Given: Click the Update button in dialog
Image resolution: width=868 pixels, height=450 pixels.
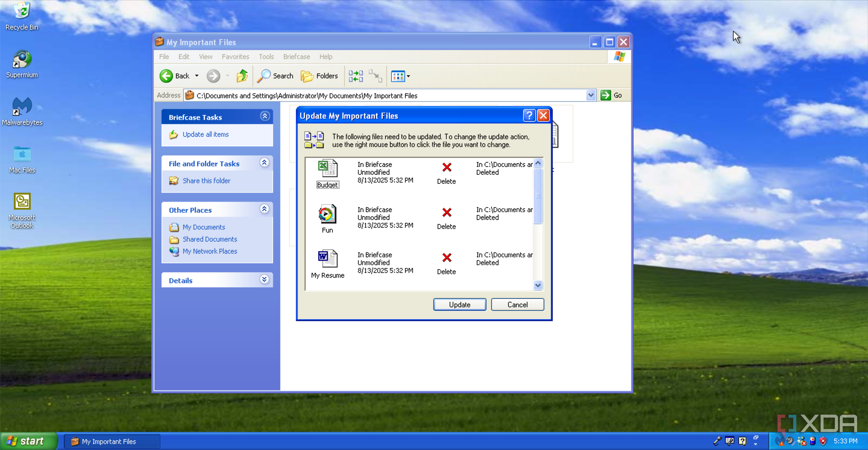Looking at the screenshot, I should pos(460,305).
